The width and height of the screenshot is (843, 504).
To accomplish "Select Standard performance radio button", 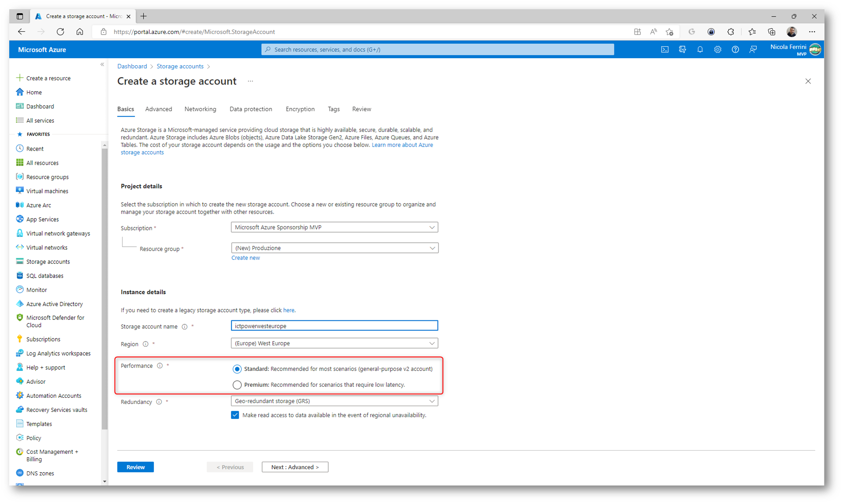I will tap(237, 369).
